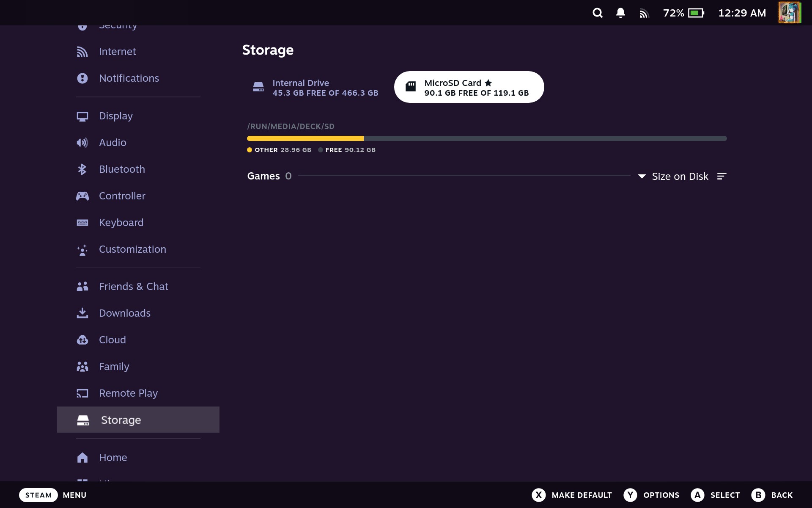Click the Display monitor icon
The width and height of the screenshot is (812, 508).
pyautogui.click(x=82, y=116)
